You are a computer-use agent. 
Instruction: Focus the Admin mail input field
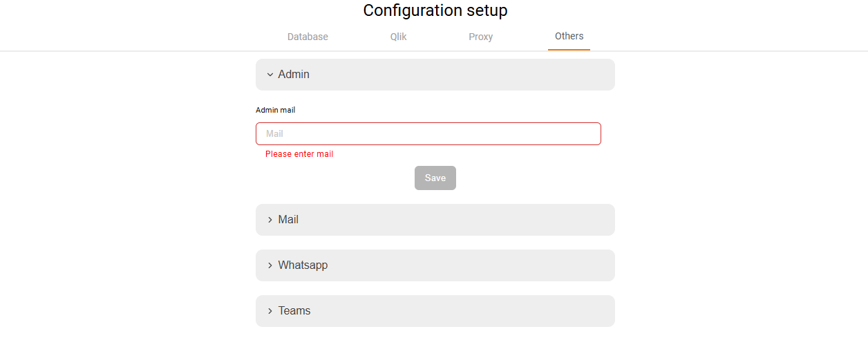[428, 134]
